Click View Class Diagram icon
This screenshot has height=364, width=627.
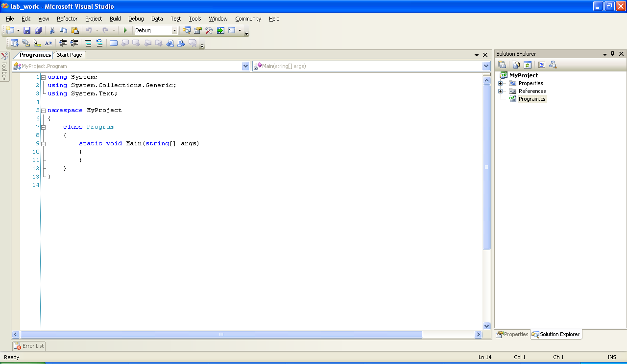pyautogui.click(x=553, y=65)
